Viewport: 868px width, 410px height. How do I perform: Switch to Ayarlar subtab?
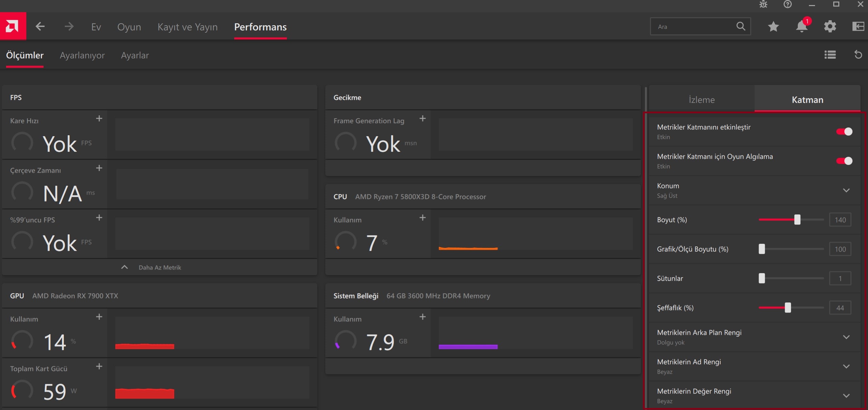click(x=135, y=55)
